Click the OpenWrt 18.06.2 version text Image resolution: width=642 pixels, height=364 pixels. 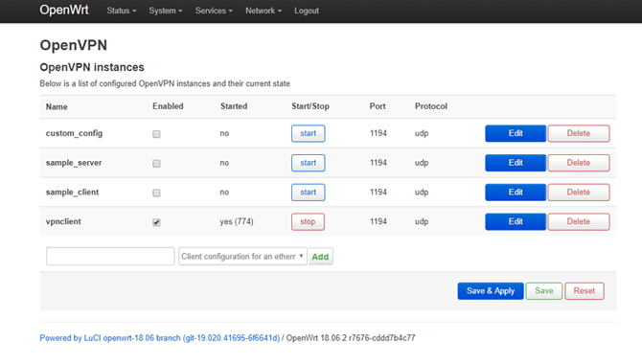point(351,338)
